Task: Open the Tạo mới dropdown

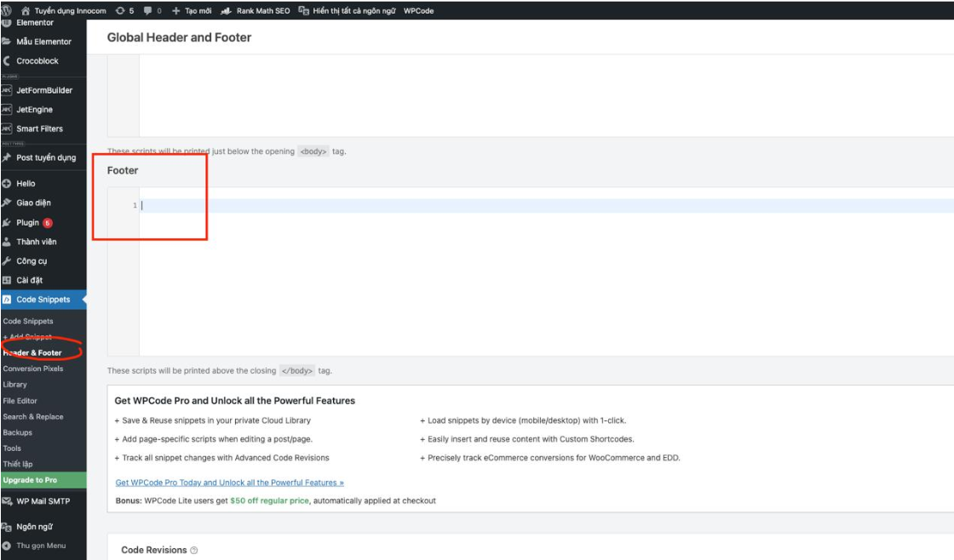Action: click(192, 11)
